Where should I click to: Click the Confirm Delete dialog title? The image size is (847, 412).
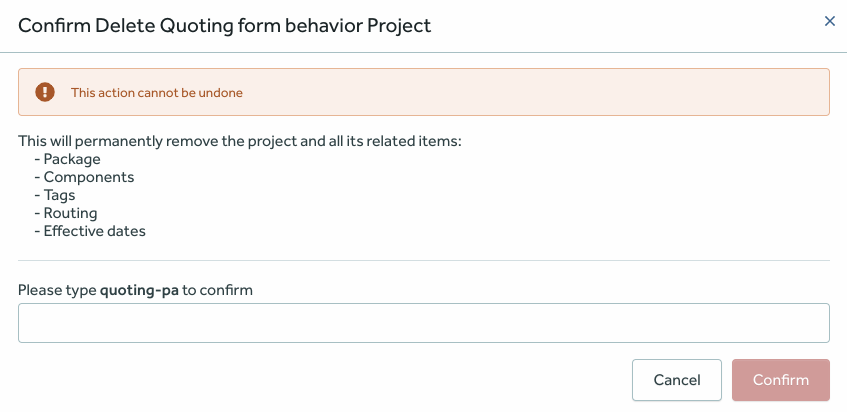(x=224, y=25)
